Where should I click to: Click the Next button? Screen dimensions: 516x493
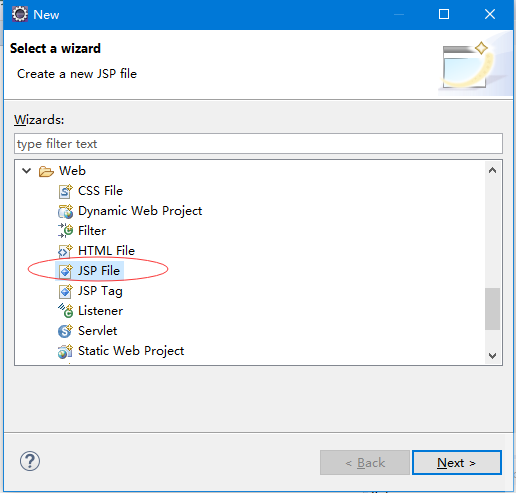pos(457,463)
